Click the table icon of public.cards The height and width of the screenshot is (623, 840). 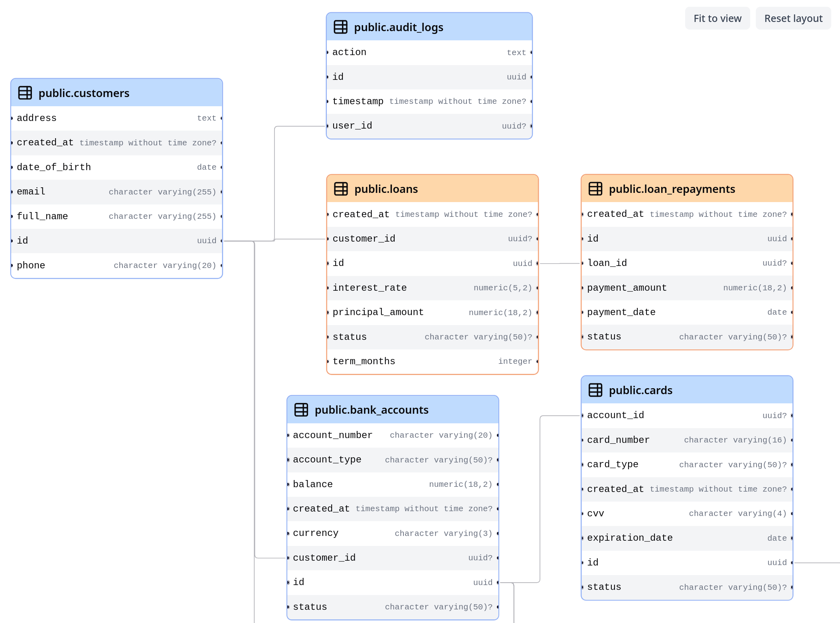[x=595, y=390]
